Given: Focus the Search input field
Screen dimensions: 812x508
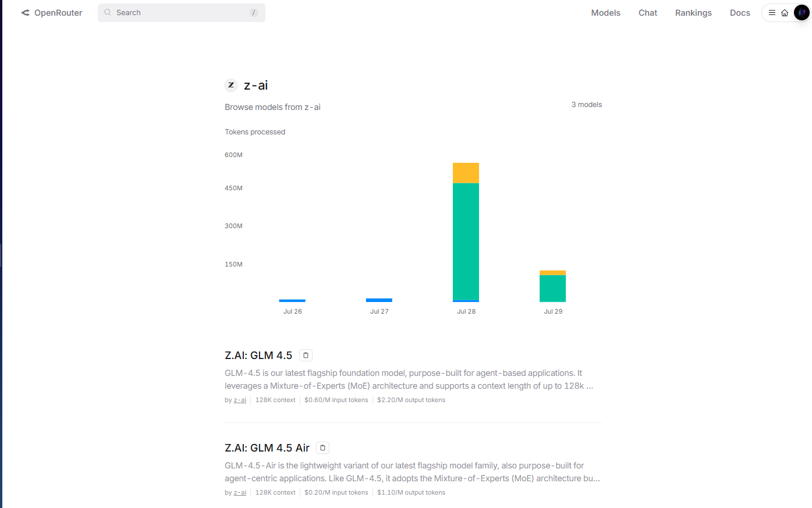Looking at the screenshot, I should 182,13.
